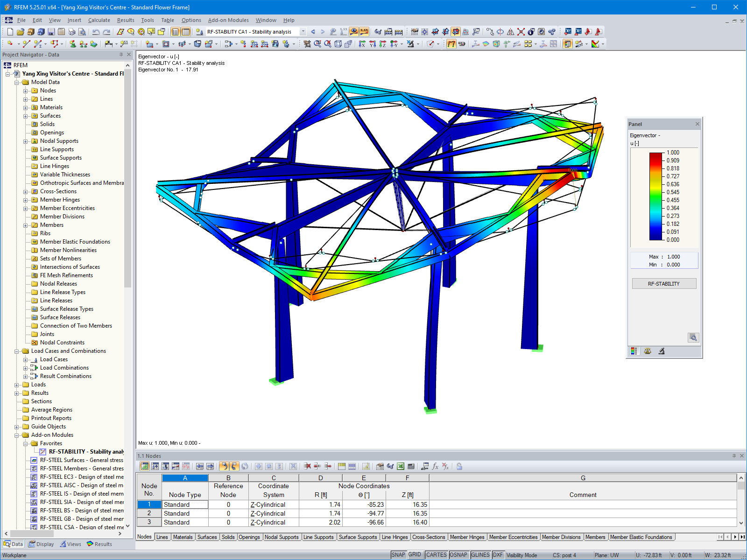This screenshot has height=560, width=747.
Task: Select RF-STEEL EC3 module in tree
Action: coord(82,477)
